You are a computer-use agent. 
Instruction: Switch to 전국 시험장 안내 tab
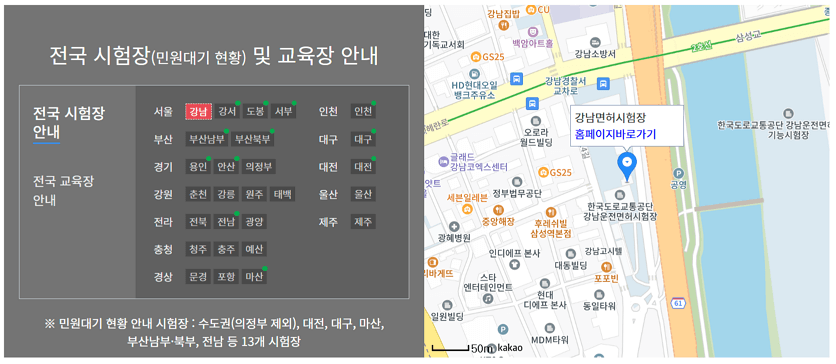69,122
